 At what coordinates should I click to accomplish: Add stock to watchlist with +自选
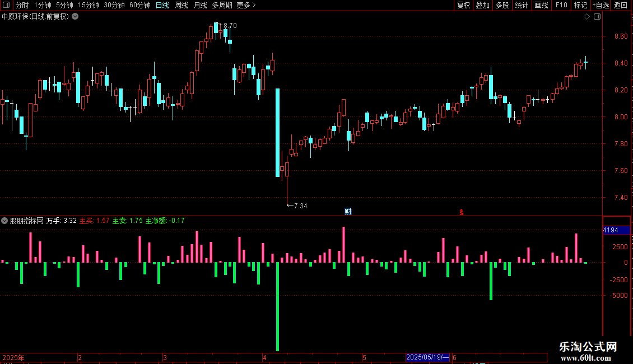(x=601, y=5)
